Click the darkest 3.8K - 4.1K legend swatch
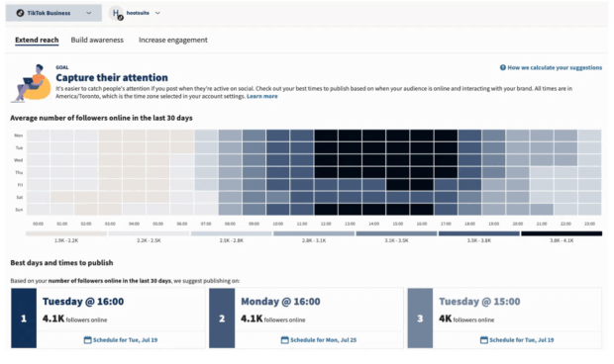 click(562, 233)
